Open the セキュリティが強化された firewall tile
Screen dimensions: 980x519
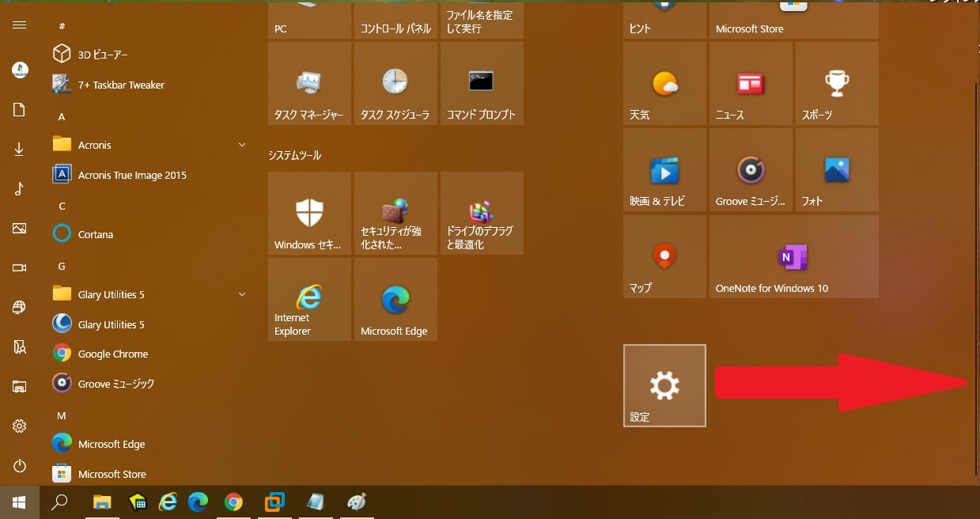395,214
